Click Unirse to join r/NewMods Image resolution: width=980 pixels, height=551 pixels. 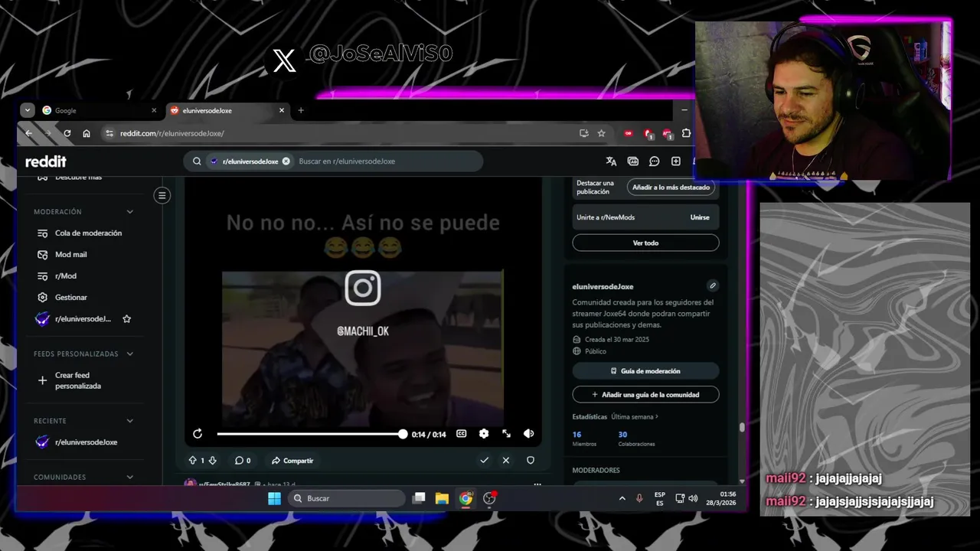(x=700, y=217)
